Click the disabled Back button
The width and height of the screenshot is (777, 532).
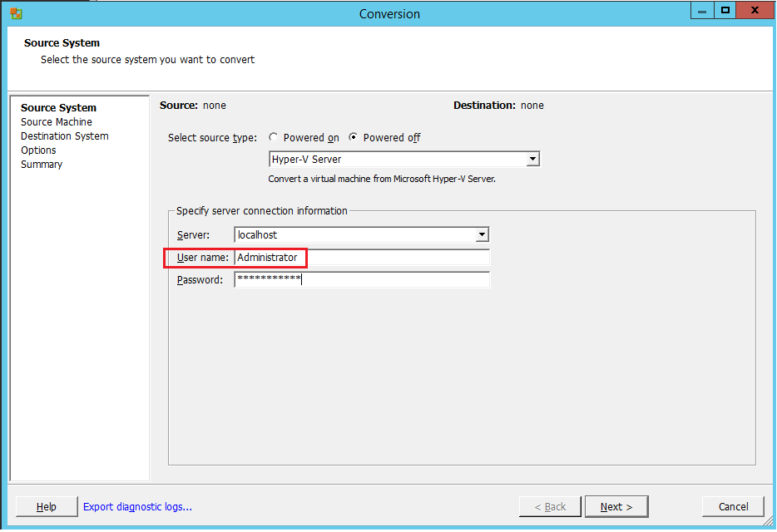click(x=550, y=506)
